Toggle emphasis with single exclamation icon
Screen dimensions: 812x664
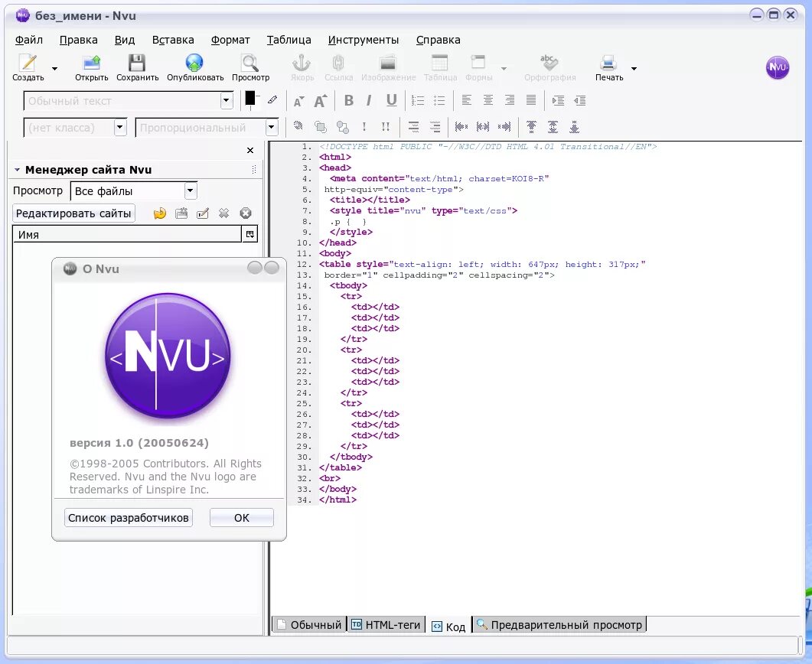click(x=364, y=127)
